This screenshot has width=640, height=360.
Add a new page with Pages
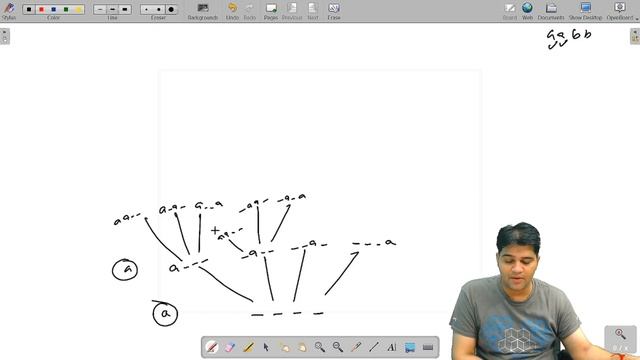271,11
